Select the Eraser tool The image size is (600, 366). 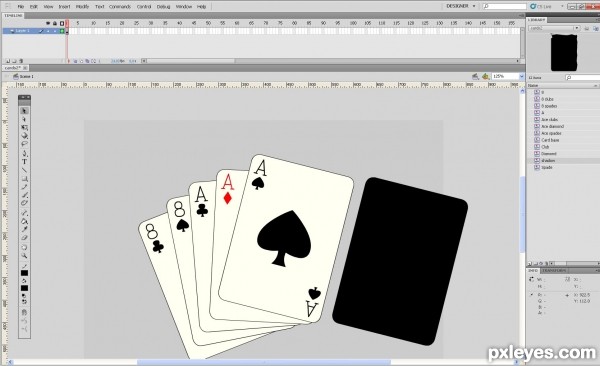[x=24, y=238]
